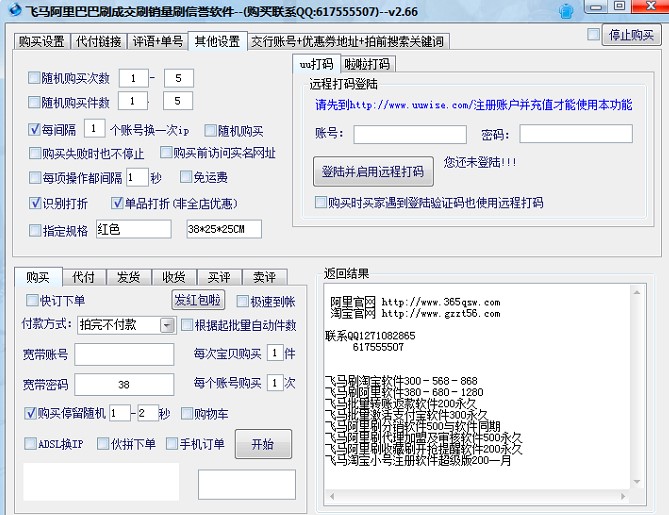Click the uuwise.com registration notice text
669x515 pixels.
point(474,105)
